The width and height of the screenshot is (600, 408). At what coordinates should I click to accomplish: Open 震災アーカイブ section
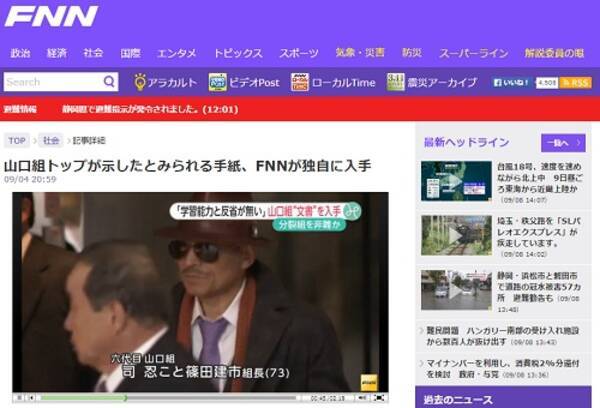pos(432,82)
